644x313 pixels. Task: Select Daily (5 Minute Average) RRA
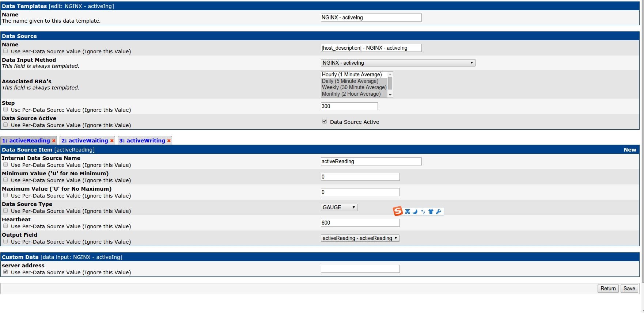tap(354, 81)
